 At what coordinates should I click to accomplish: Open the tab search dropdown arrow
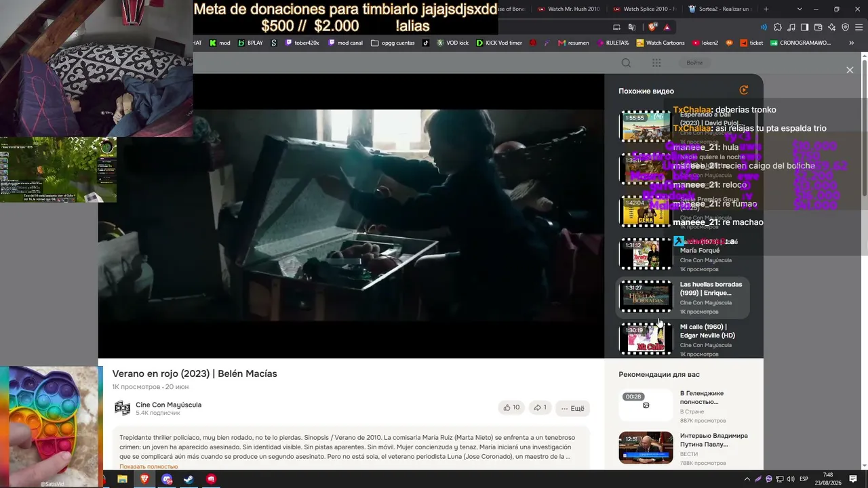coord(800,9)
